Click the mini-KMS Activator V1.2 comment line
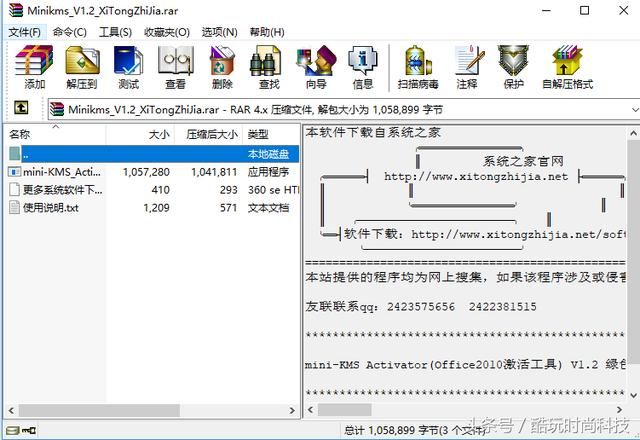The height and width of the screenshot is (440, 640). pyautogui.click(x=465, y=364)
